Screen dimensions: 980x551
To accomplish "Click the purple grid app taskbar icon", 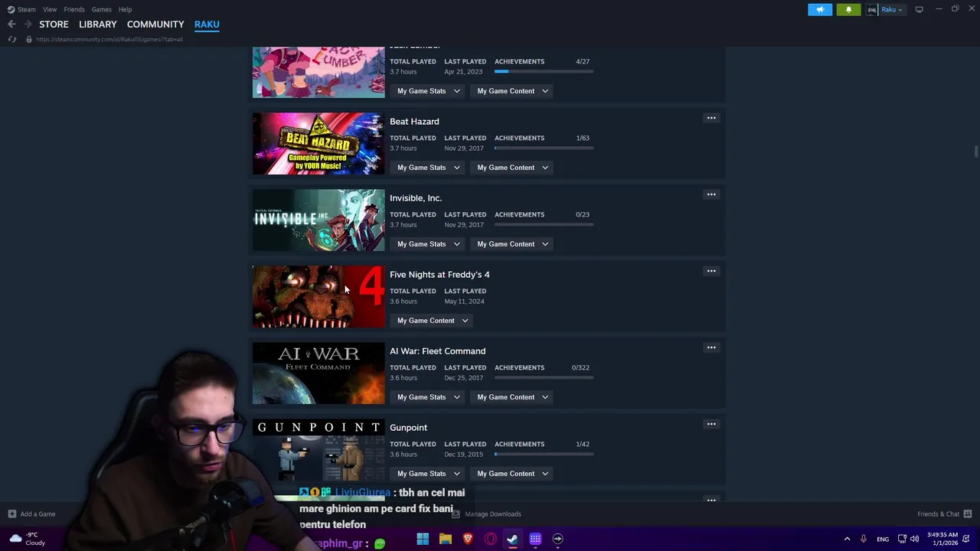I will [x=535, y=540].
